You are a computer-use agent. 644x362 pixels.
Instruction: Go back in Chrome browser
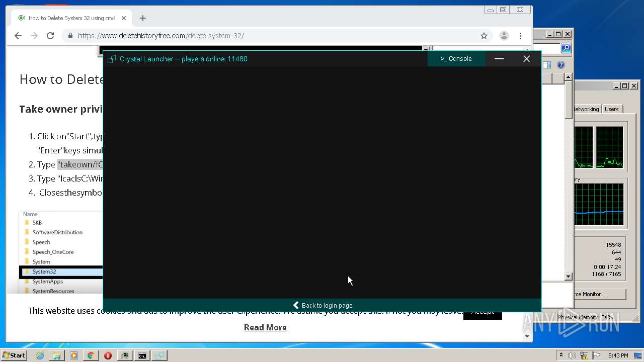18,36
